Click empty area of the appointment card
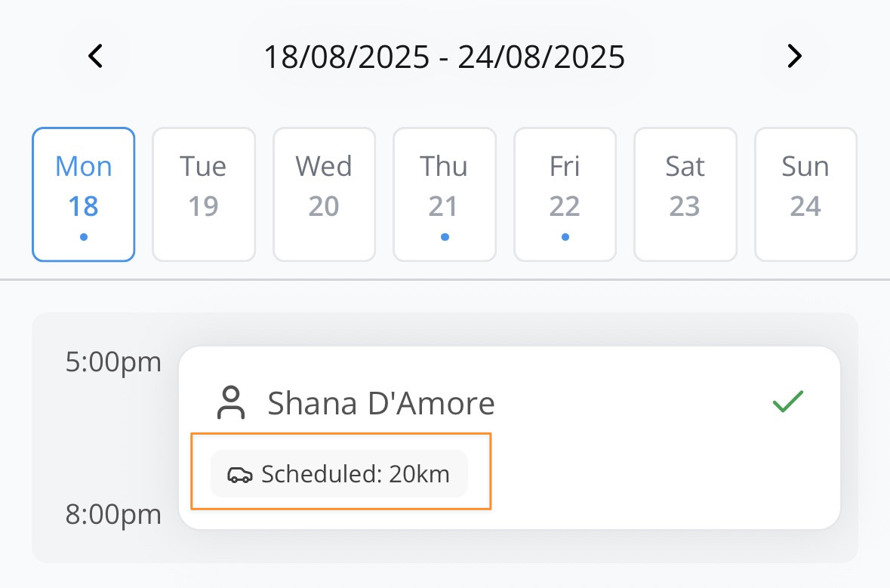The image size is (890, 588). click(653, 471)
